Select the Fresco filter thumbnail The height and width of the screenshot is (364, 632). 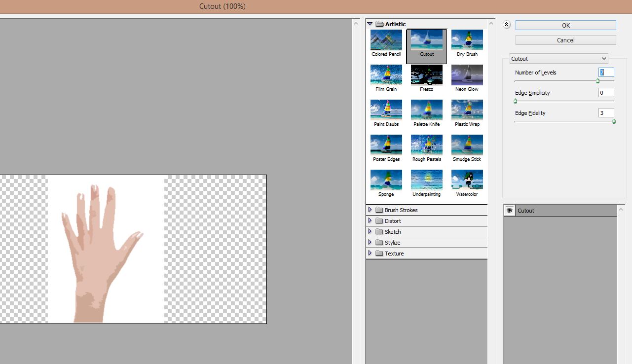coord(426,75)
